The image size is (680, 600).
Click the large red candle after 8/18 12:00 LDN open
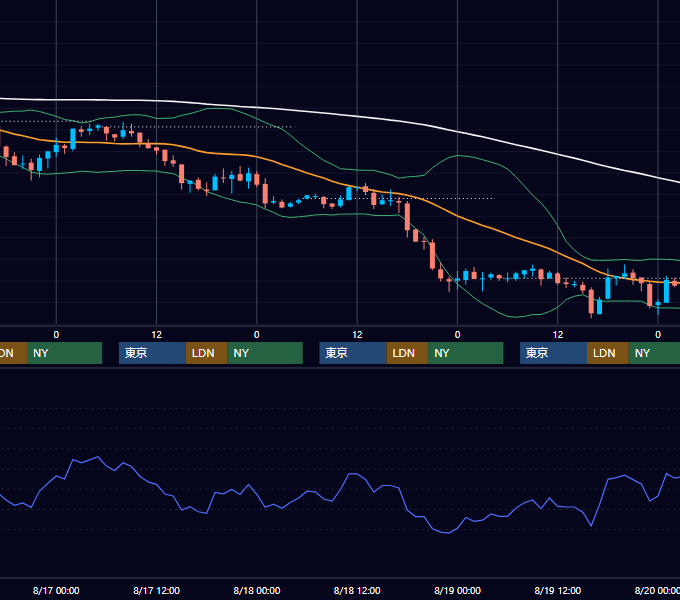tap(407, 217)
